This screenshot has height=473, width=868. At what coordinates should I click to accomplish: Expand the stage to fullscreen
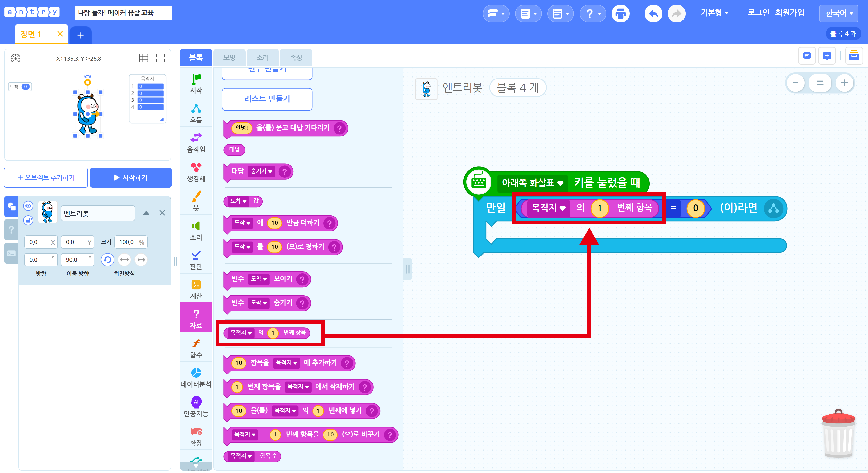[x=160, y=58]
